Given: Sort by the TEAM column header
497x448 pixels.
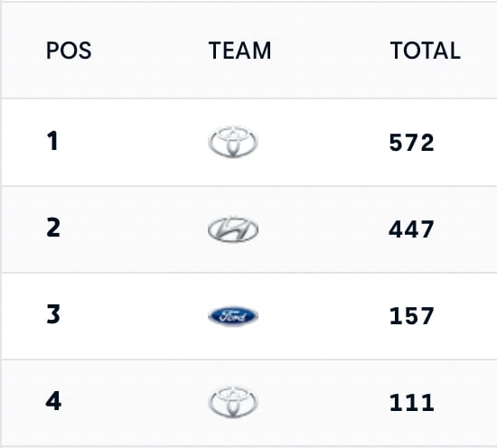Looking at the screenshot, I should 240,51.
